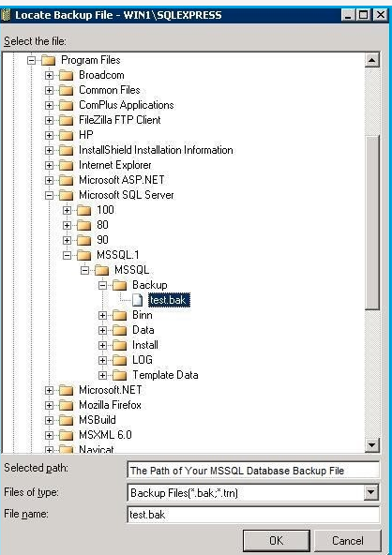392x555 pixels.
Task: Expand the 100 folder node
Action: (67, 210)
